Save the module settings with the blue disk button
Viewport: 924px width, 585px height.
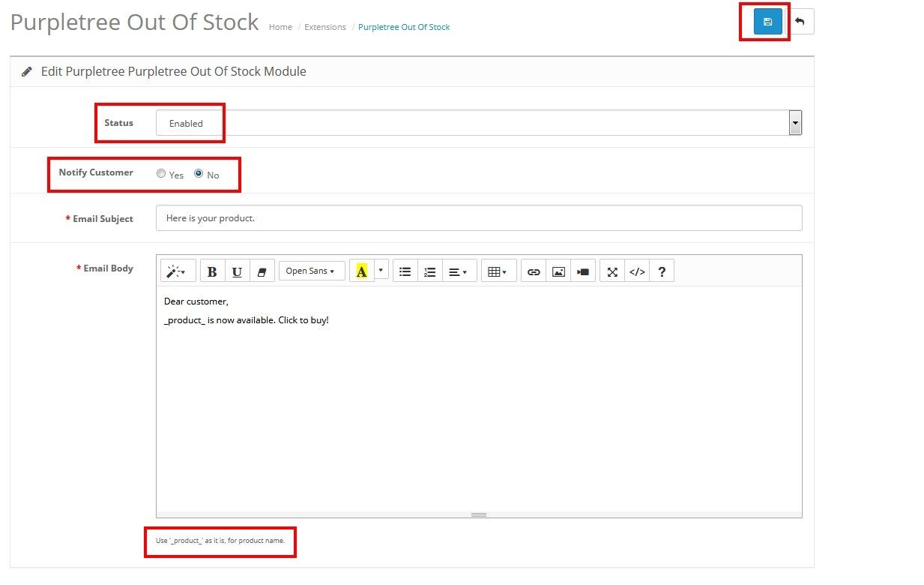pyautogui.click(x=767, y=22)
